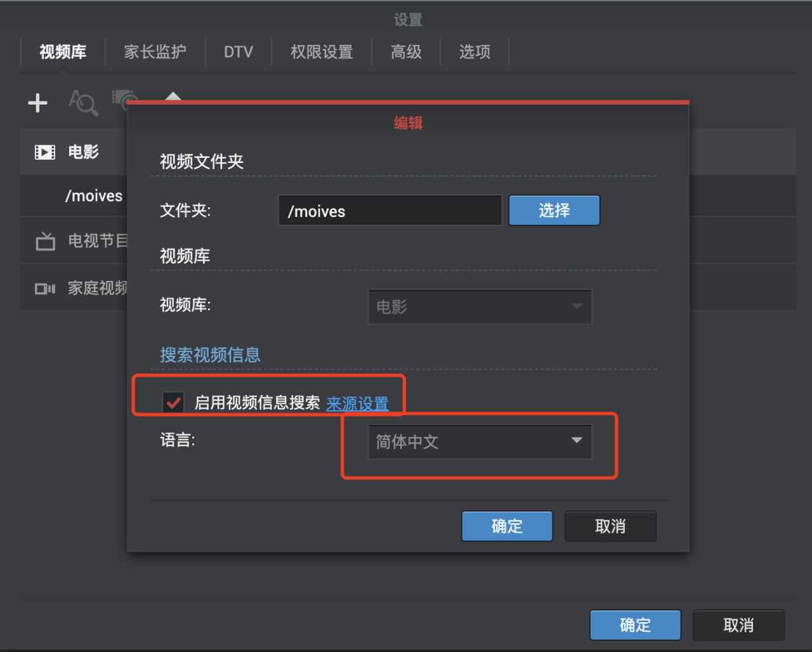The image size is (812, 652).
Task: Switch to the 选项 tab
Action: pos(475,52)
